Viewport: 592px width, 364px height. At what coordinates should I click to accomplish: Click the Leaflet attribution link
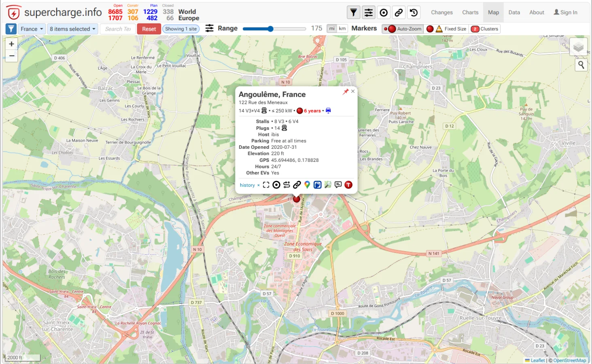click(538, 360)
